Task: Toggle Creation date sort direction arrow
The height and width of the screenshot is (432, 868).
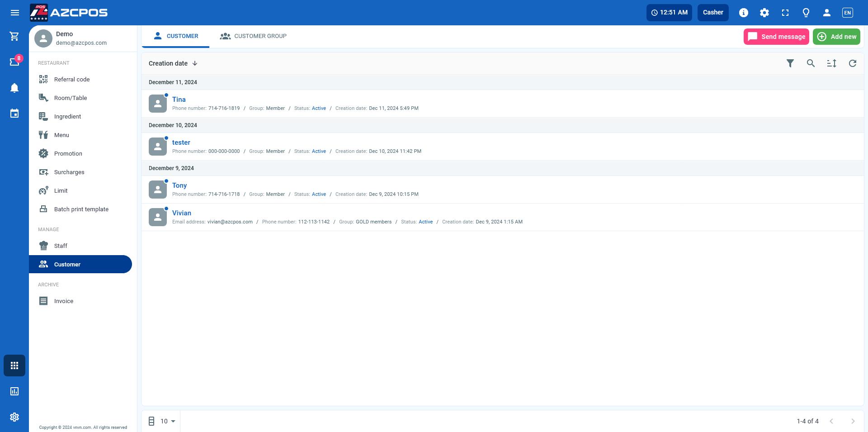Action: pyautogui.click(x=195, y=63)
